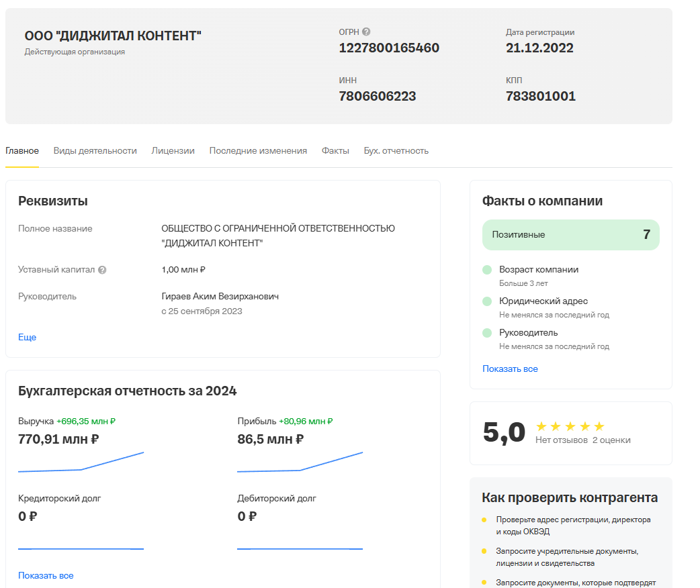The height and width of the screenshot is (588, 700).
Task: Open the Лицензии tab
Action: coord(172,150)
